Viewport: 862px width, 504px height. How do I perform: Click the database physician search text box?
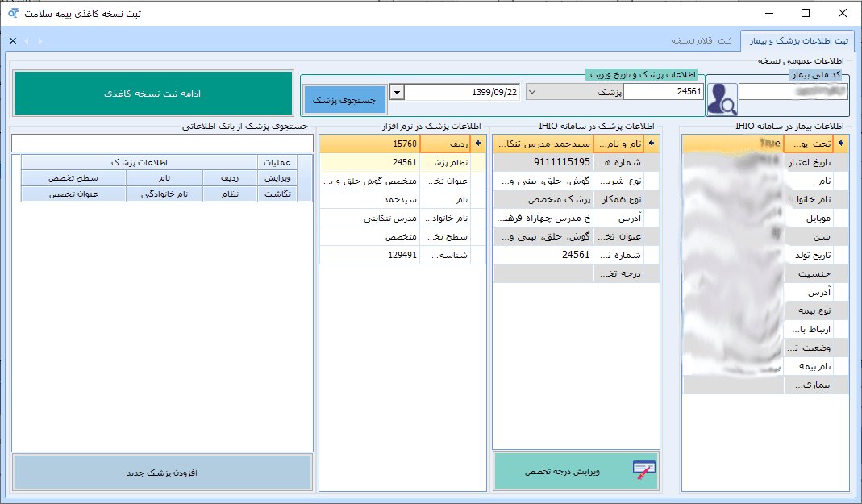[162, 144]
